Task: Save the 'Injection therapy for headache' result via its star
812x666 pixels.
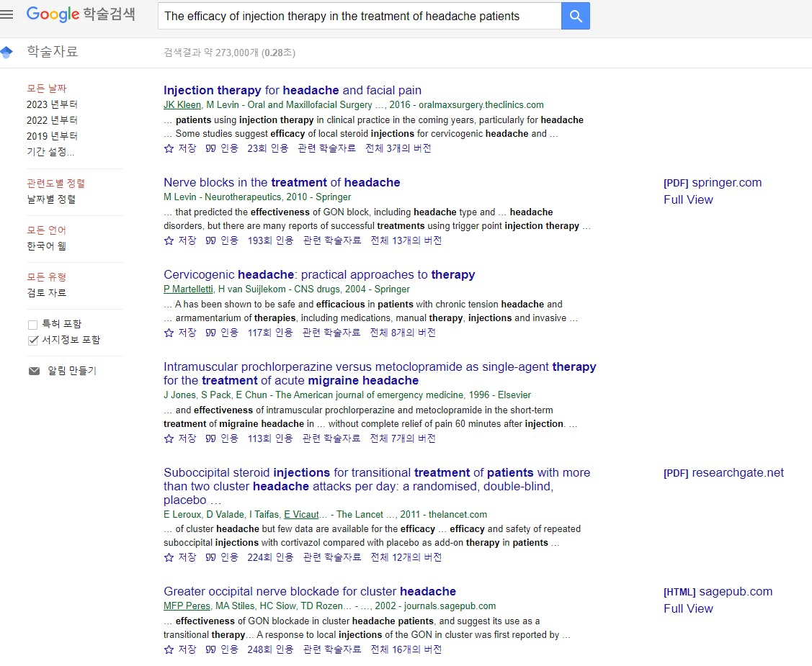Action: (169, 148)
